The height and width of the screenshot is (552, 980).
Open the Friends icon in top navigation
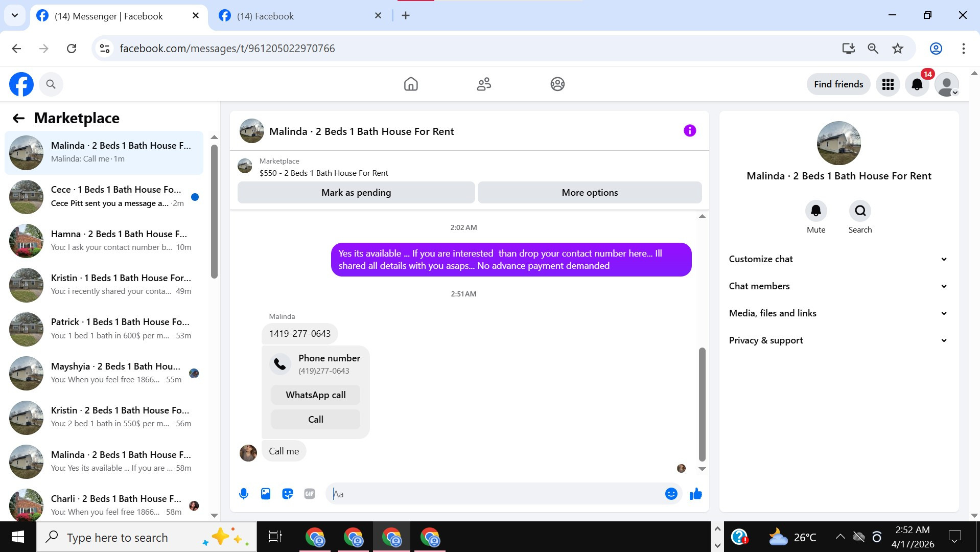[484, 84]
